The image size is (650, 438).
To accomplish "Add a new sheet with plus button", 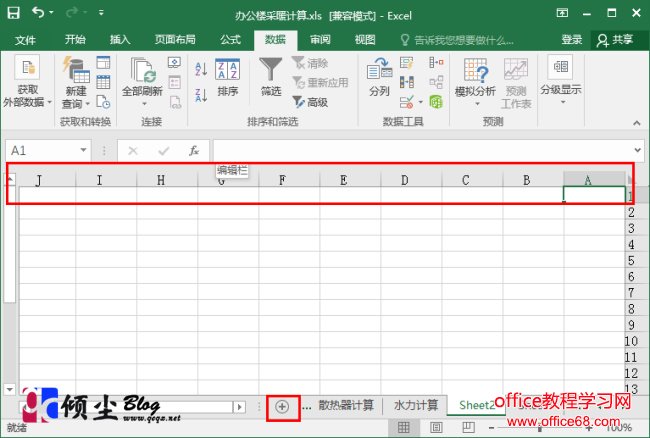I will (x=282, y=407).
